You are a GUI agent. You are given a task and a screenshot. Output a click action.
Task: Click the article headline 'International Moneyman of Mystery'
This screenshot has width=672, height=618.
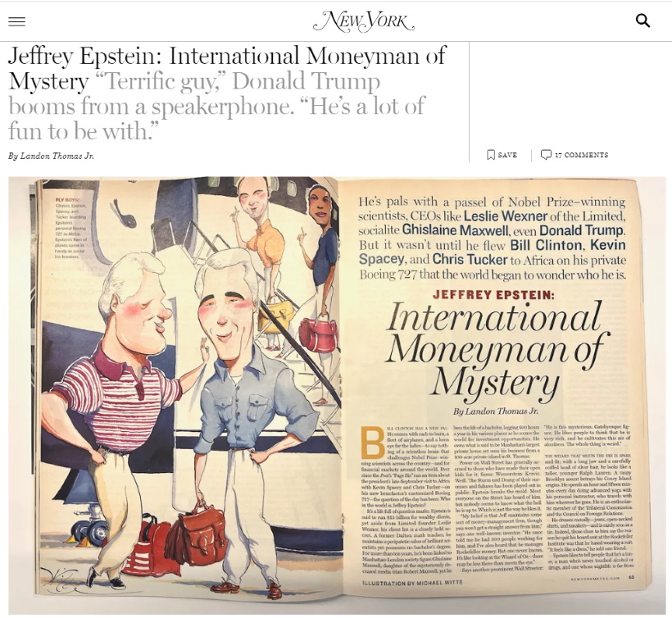227,68
